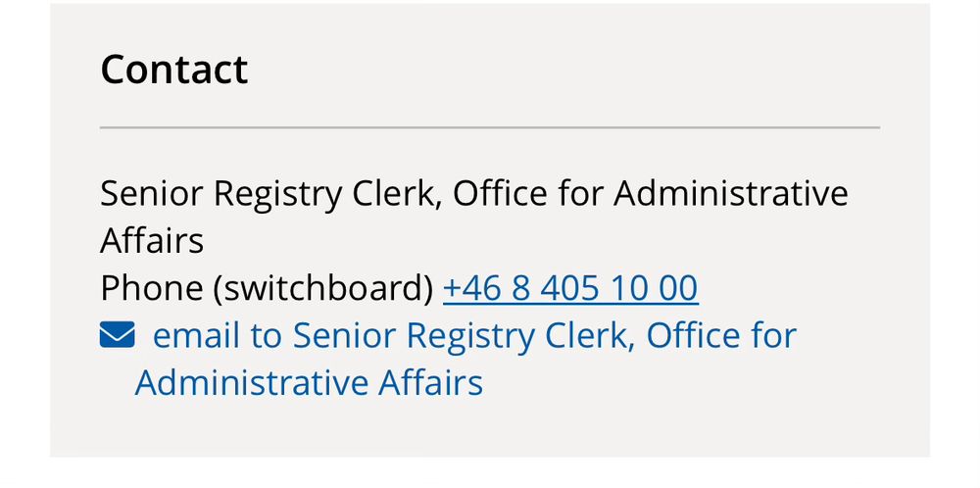Click the Contact heading
Screen dimensions: 980x488
tap(173, 69)
